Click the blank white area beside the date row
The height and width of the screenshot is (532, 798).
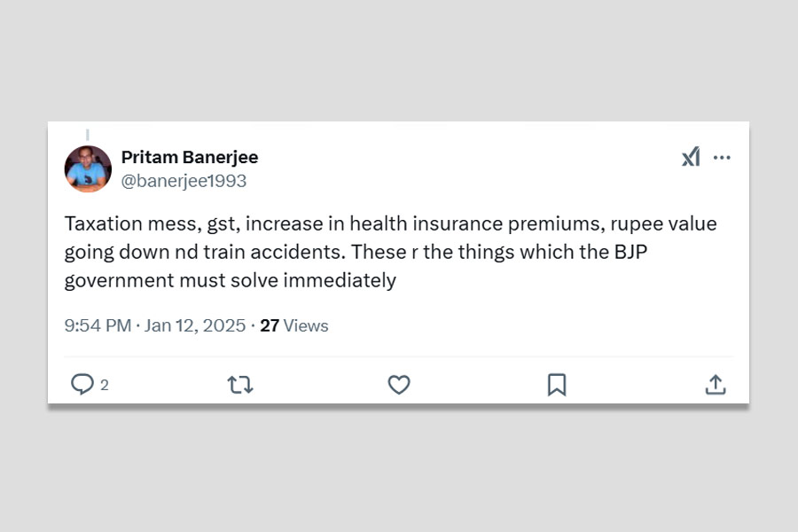click(532, 325)
